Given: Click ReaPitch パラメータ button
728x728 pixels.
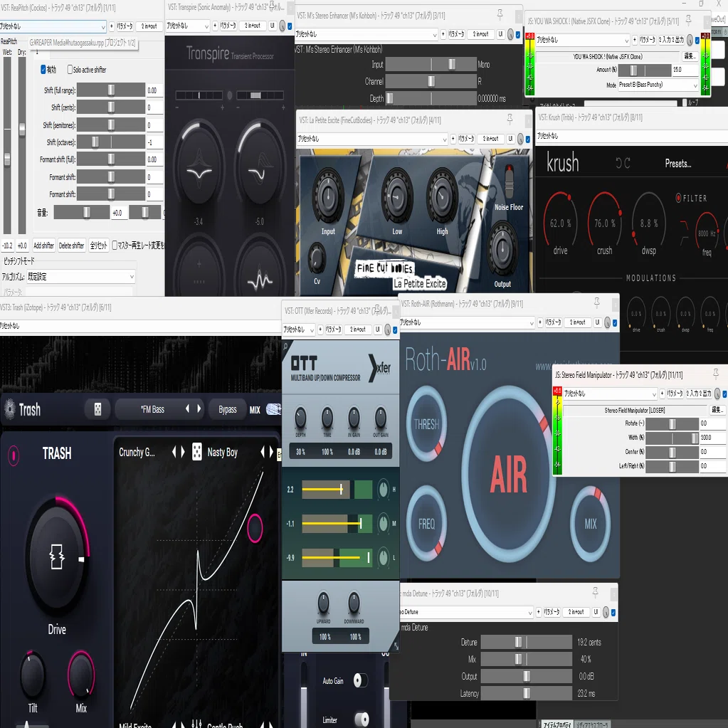Looking at the screenshot, I should click(x=125, y=26).
